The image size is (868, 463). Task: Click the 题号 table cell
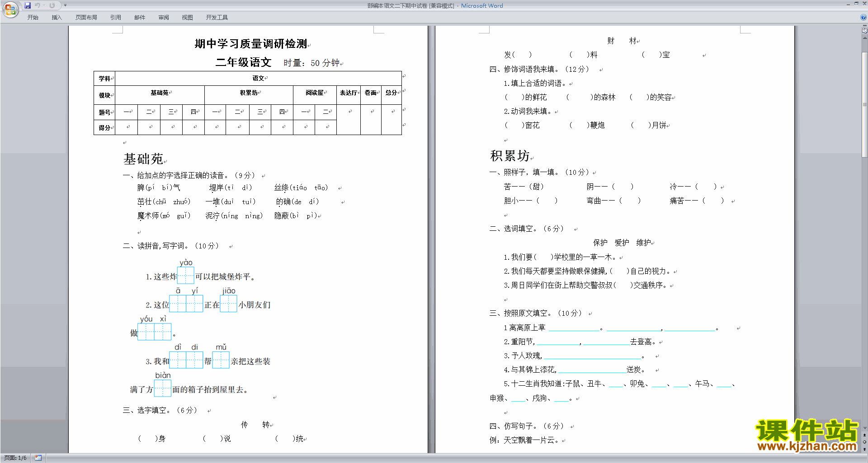(x=104, y=112)
